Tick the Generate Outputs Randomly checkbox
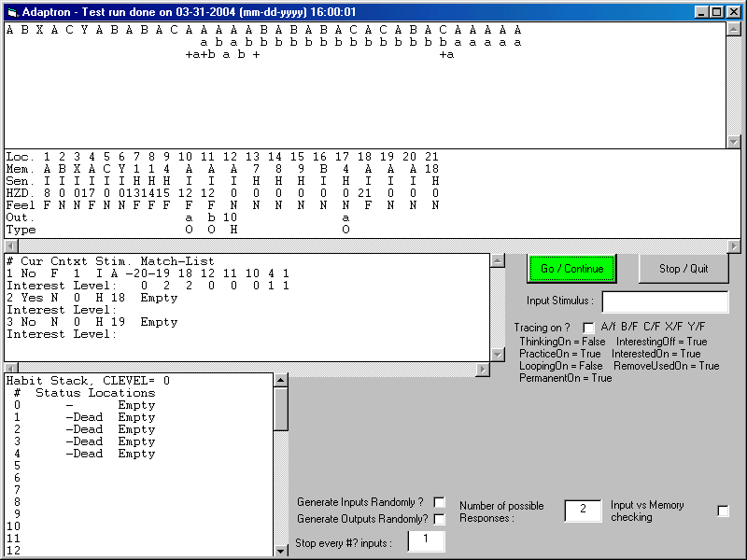Viewport: 747px width, 560px height. 439,519
